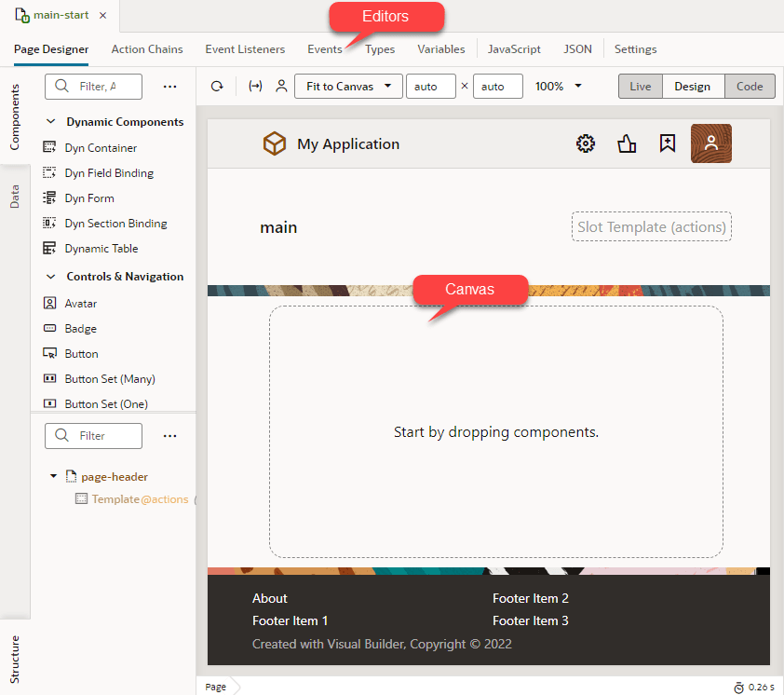Click the Footer Item 2 link
Screen dimensions: 784x695
coord(530,598)
